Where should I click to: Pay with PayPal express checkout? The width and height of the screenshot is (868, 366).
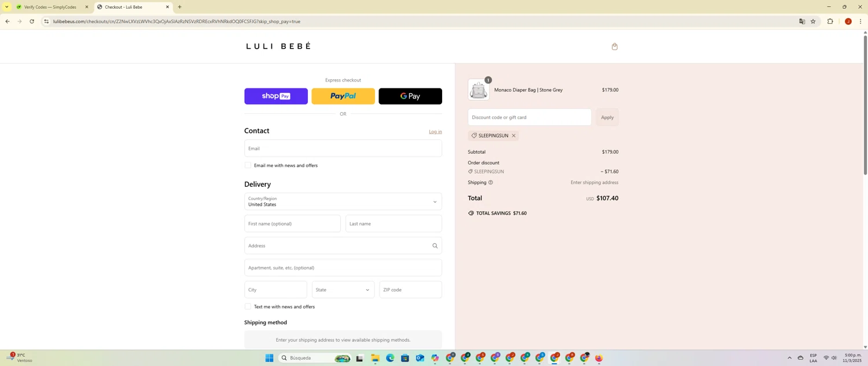[x=343, y=97]
